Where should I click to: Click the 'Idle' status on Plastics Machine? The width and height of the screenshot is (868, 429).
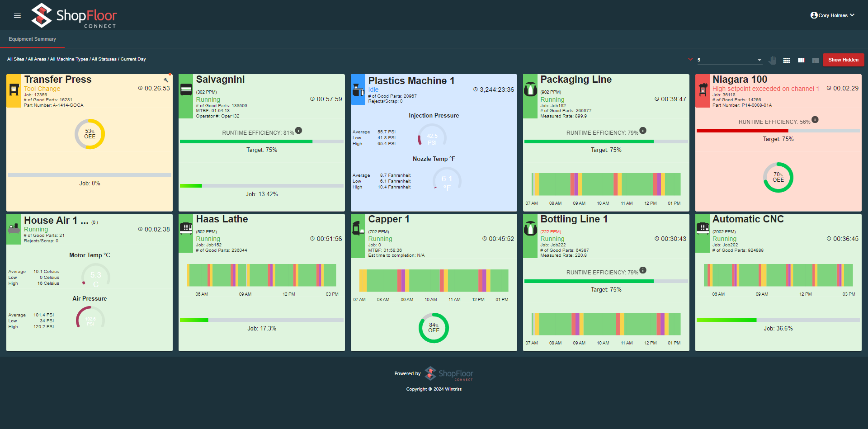coord(373,90)
